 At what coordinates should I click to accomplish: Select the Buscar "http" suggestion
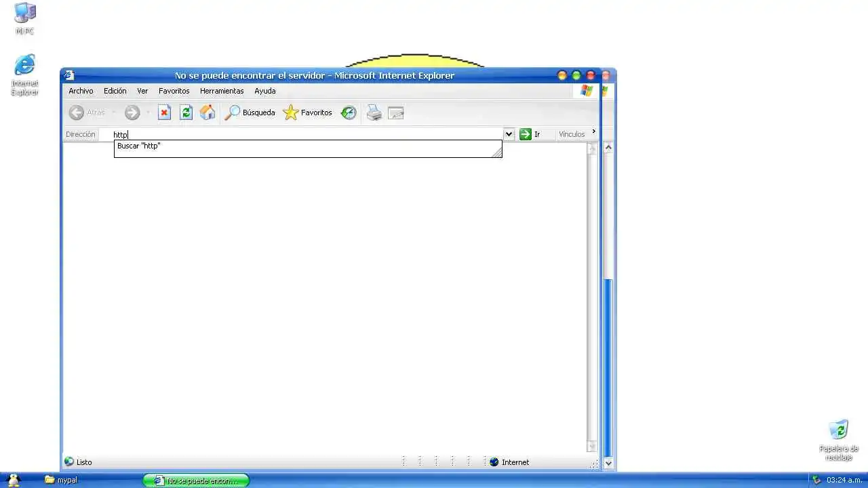click(308, 146)
